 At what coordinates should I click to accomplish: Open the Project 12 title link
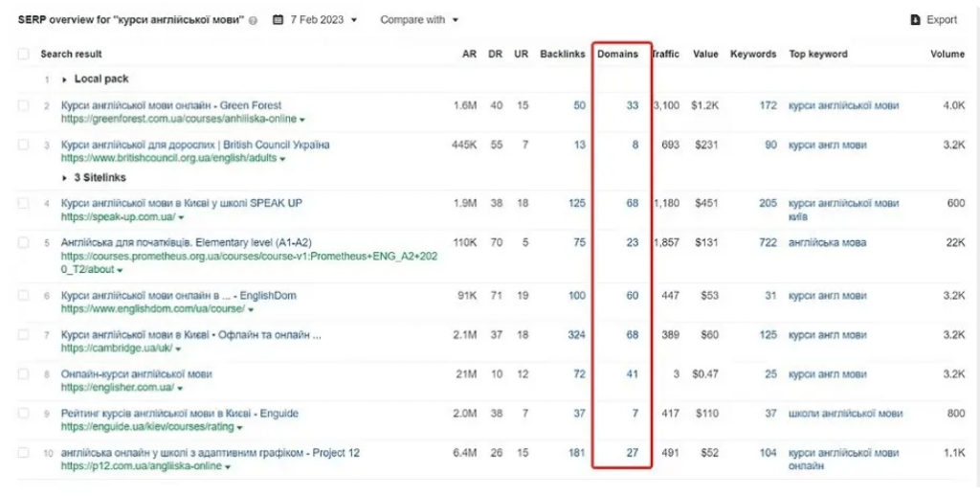pyautogui.click(x=211, y=453)
